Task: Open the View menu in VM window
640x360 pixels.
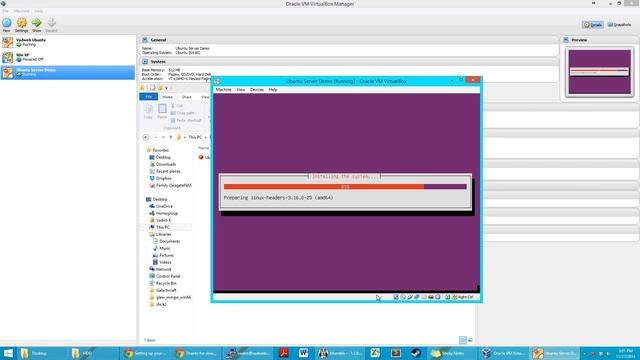Action: click(241, 89)
